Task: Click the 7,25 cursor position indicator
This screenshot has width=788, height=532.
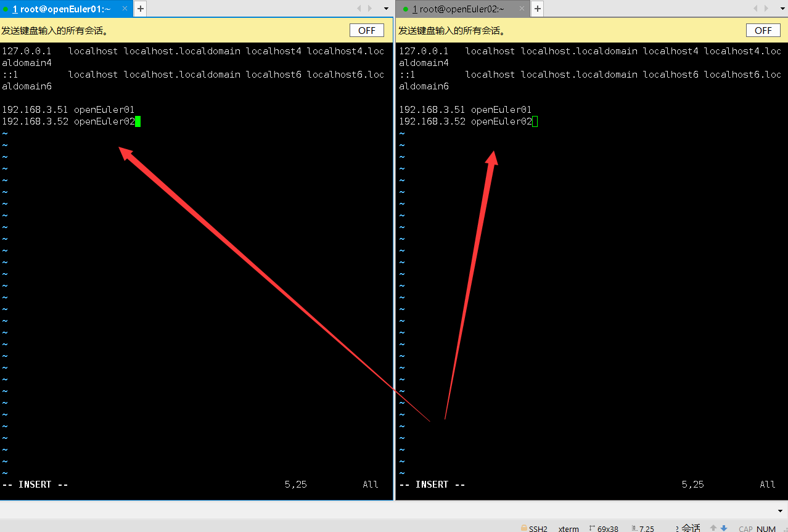Action: pos(643,529)
